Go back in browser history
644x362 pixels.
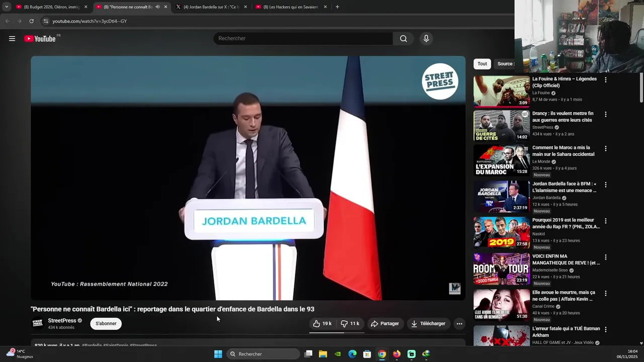(x=7, y=21)
